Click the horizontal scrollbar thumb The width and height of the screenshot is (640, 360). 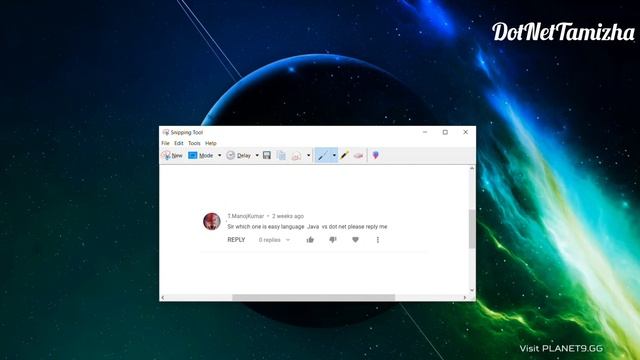coord(313,298)
